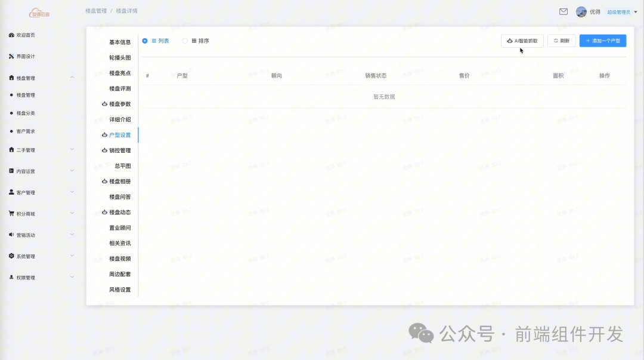Open the 相关资讯 tab
This screenshot has width=644, height=360.
pyautogui.click(x=120, y=243)
